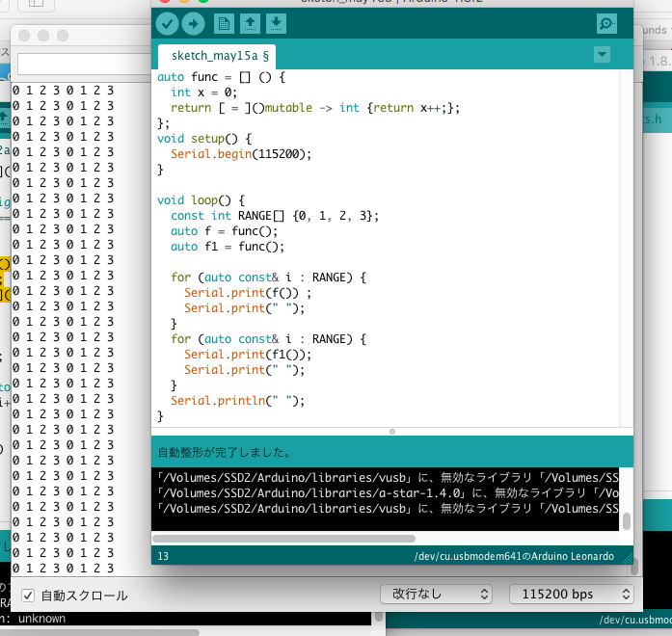This screenshot has width=672, height=636.
Task: Open a sketch with the Open icon
Action: pyautogui.click(x=251, y=23)
